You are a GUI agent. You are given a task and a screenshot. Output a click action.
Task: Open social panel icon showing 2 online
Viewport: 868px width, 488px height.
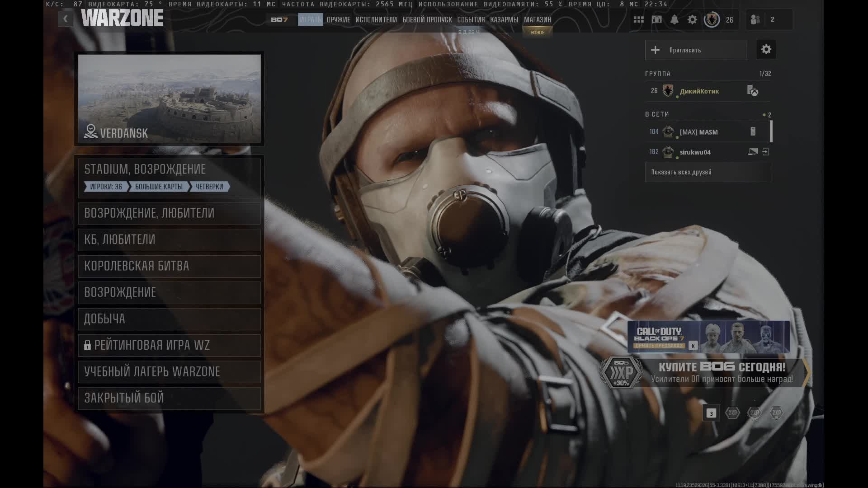pos(754,19)
